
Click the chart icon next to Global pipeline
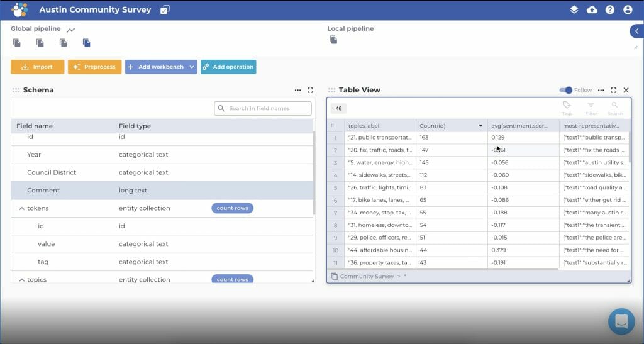point(70,30)
